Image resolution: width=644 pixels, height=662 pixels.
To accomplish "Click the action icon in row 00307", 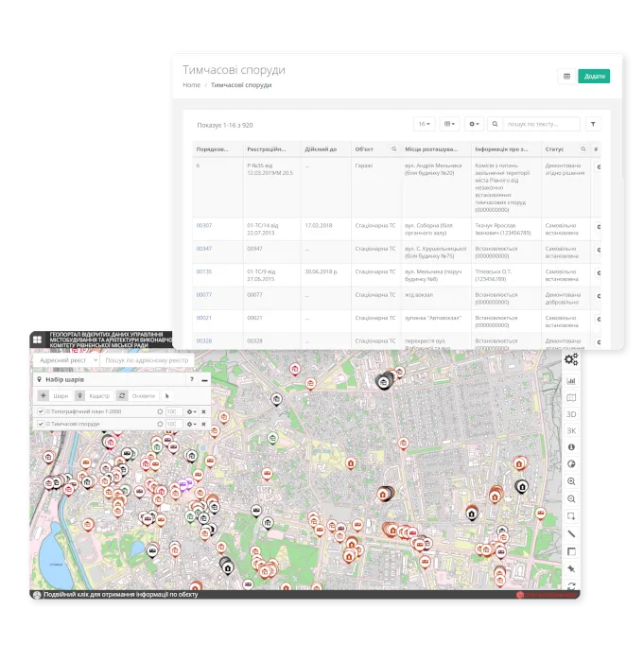I will coord(598,227).
